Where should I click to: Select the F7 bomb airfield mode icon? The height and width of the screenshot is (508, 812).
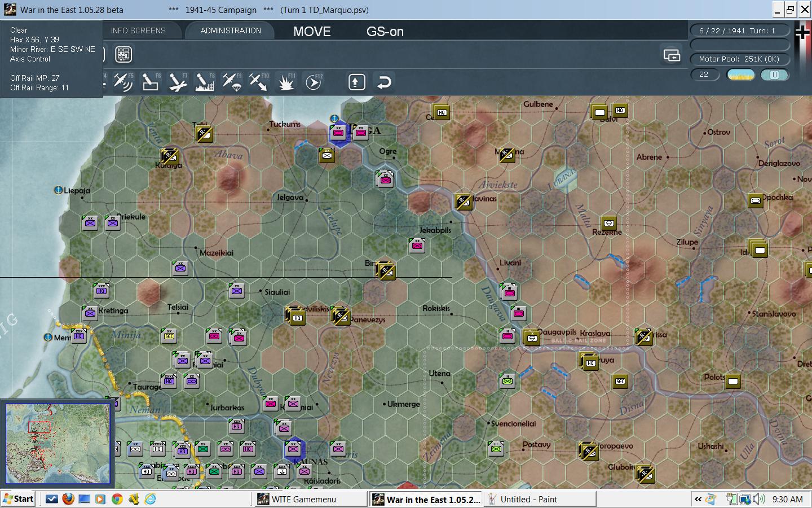(177, 82)
